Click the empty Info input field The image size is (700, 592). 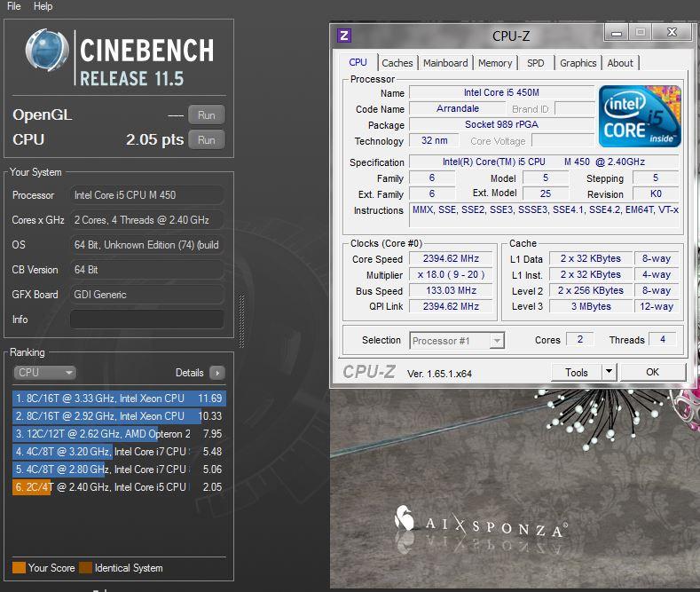click(x=147, y=320)
